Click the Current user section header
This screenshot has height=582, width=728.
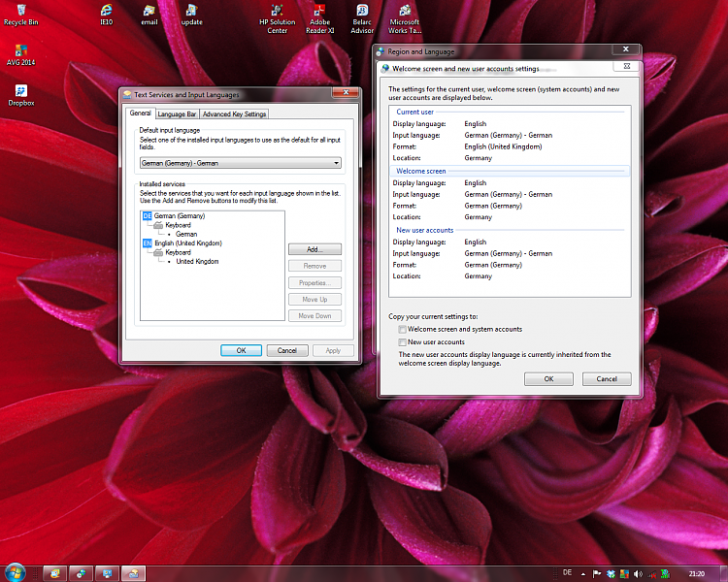pos(414,112)
